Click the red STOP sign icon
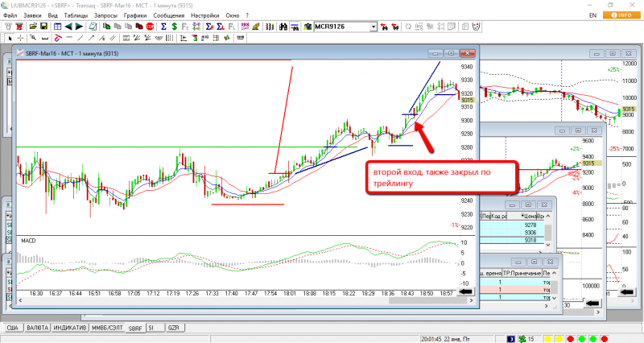The image size is (644, 343). tap(150, 27)
